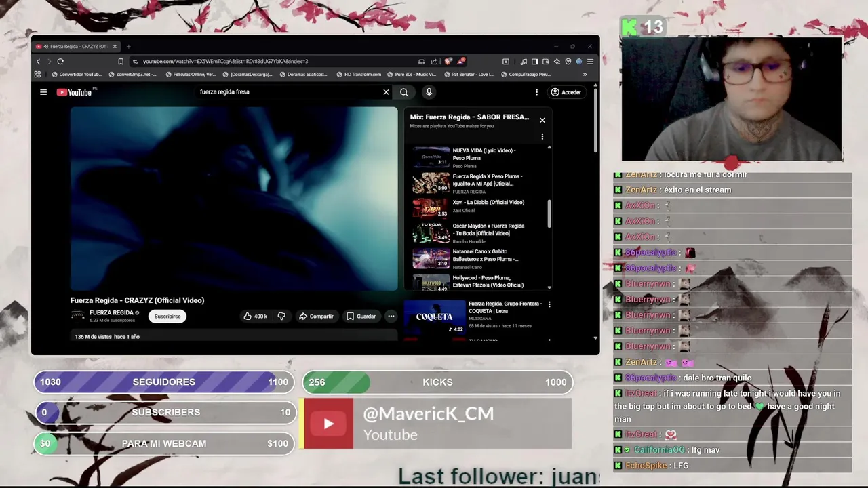
Task: Open the Pat Benatar - Love I... bookmark
Action: click(469, 75)
